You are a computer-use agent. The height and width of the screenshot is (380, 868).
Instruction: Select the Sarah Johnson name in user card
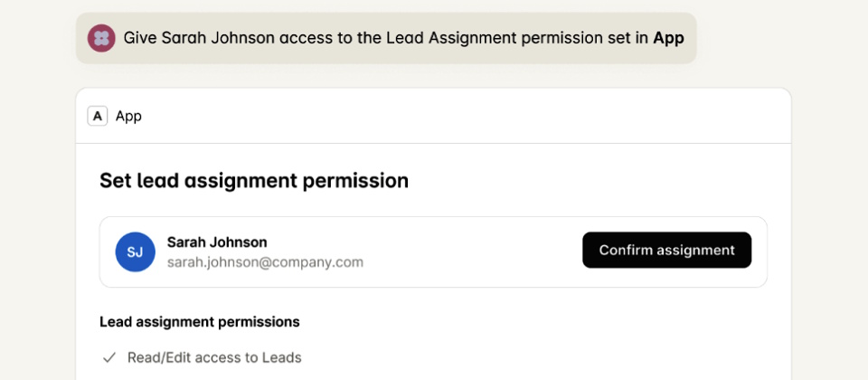217,242
